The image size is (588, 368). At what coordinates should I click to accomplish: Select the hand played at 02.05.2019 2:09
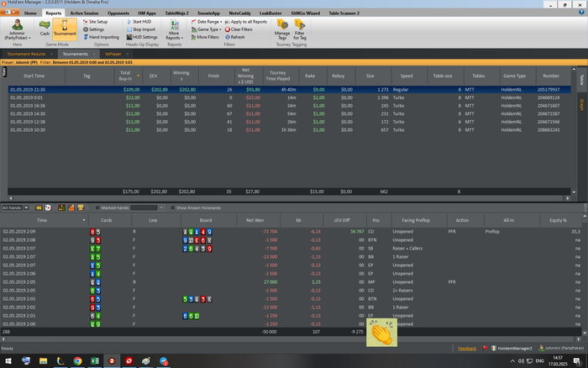click(291, 231)
